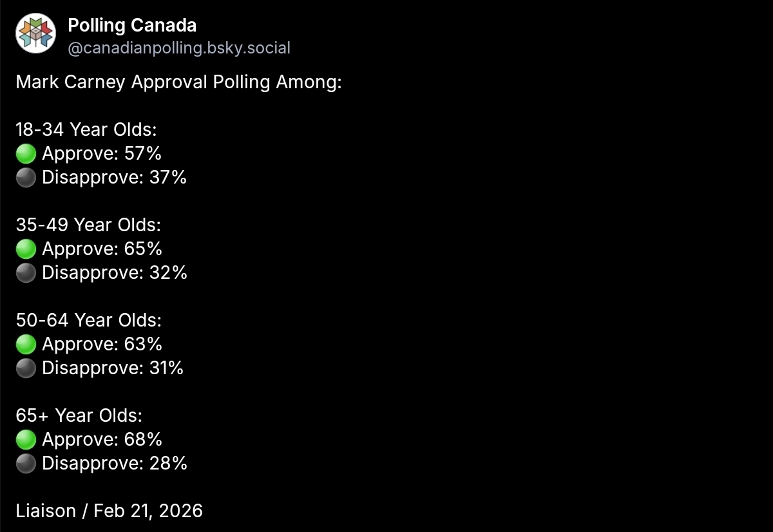This screenshot has width=773, height=532.
Task: Click black circle beside Disapprove 37%
Action: tap(26, 178)
